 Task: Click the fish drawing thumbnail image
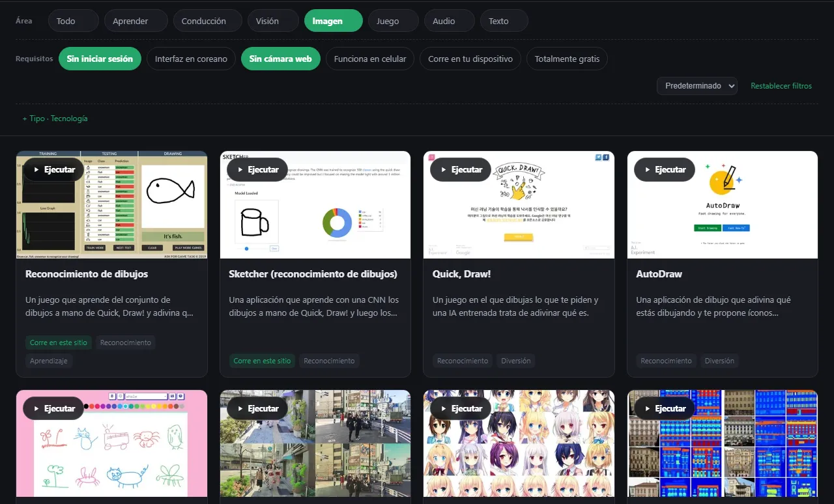click(x=112, y=205)
